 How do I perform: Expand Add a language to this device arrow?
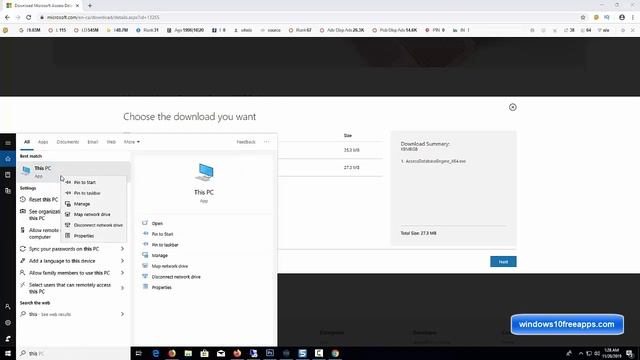point(122,261)
